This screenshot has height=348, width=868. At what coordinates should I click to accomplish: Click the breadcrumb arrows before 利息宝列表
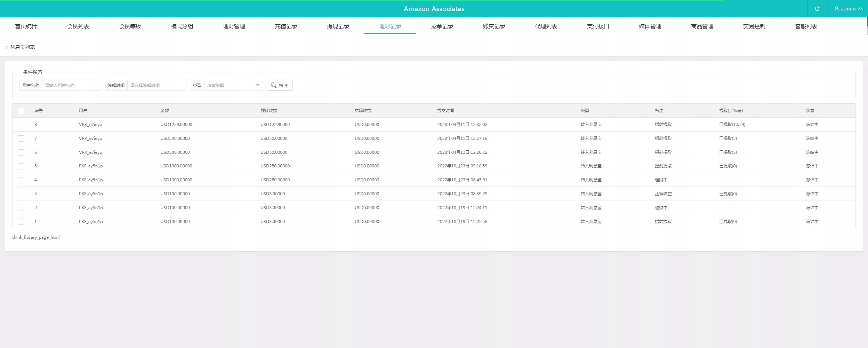(7, 47)
